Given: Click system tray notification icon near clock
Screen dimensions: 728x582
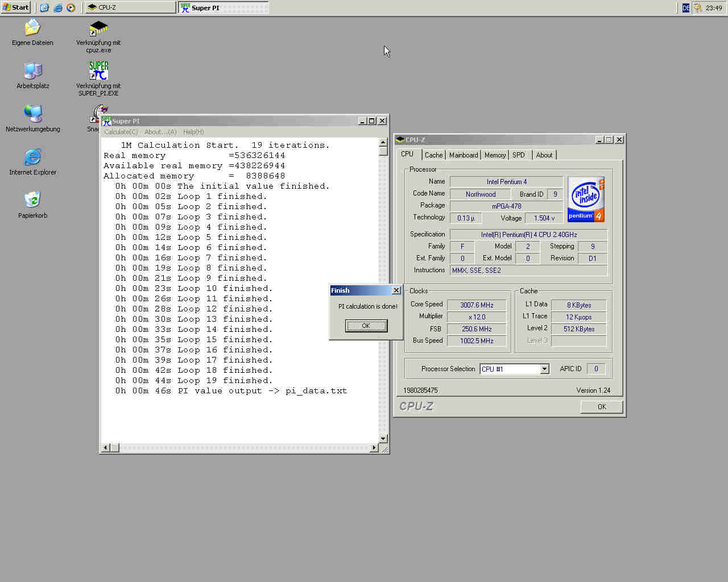Looking at the screenshot, I should coord(698,7).
